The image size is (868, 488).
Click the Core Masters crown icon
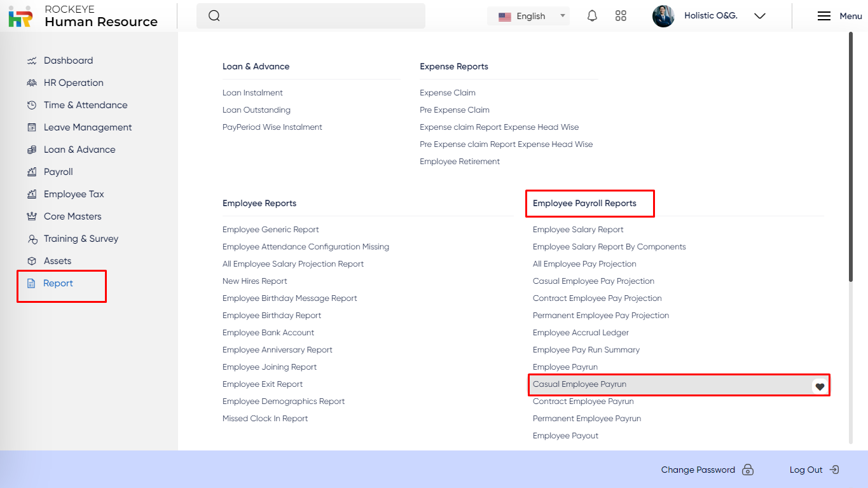(32, 216)
